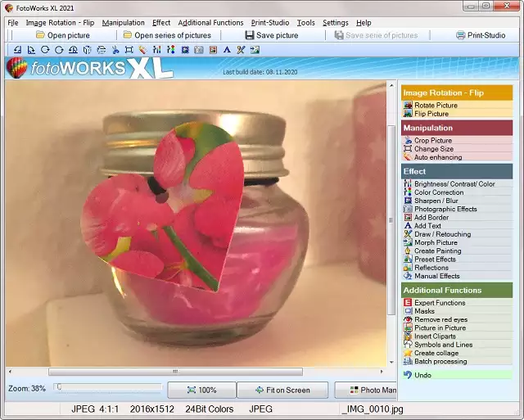
Task: Click the letter A text icon in the toolbar
Action: point(227,50)
